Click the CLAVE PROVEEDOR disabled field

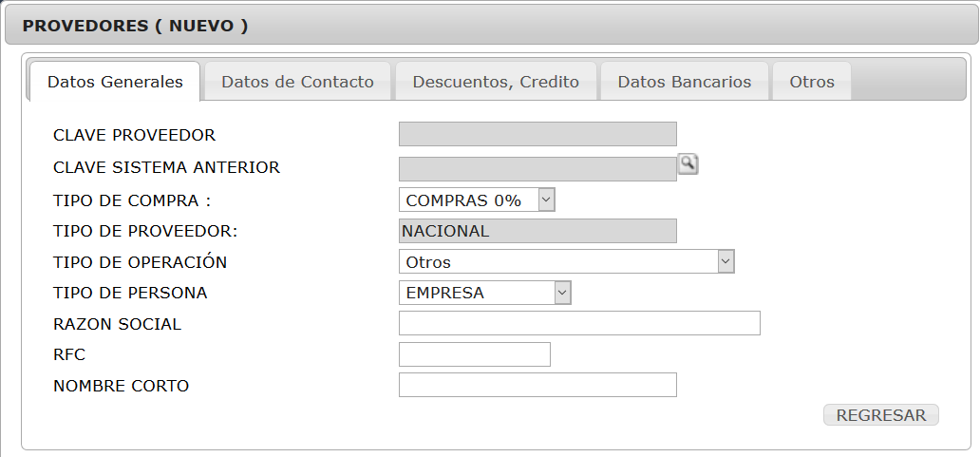point(537,134)
